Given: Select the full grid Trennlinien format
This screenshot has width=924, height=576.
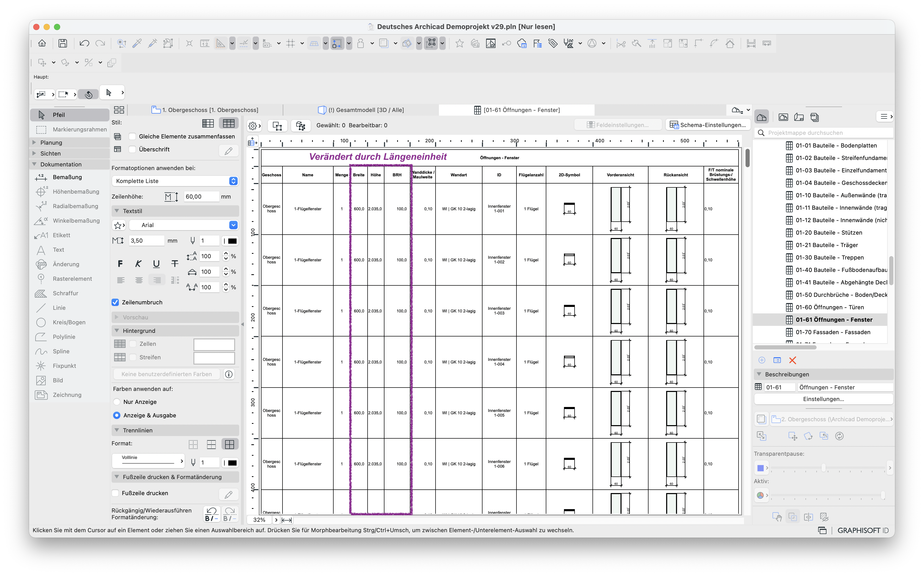Looking at the screenshot, I should [230, 444].
